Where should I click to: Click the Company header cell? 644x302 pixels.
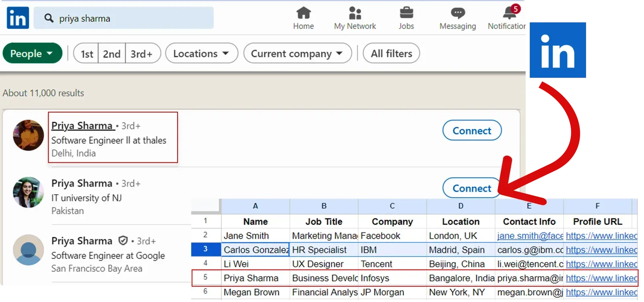(x=392, y=221)
